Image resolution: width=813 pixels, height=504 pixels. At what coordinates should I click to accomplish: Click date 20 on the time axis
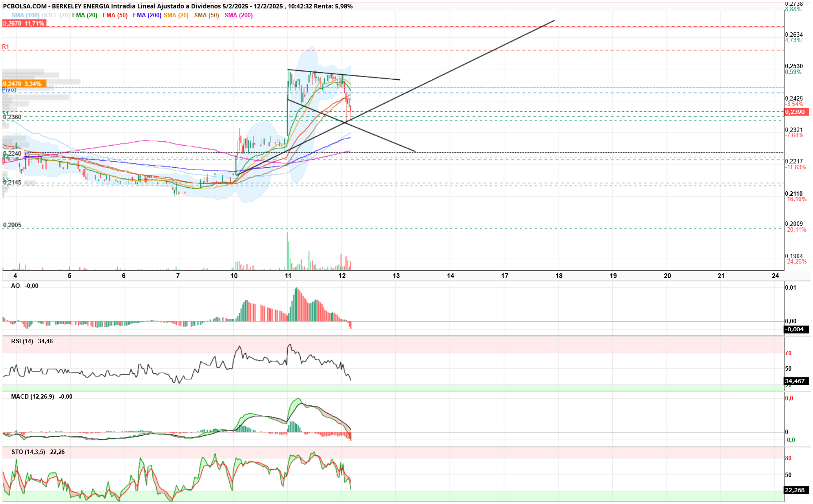tap(667, 276)
